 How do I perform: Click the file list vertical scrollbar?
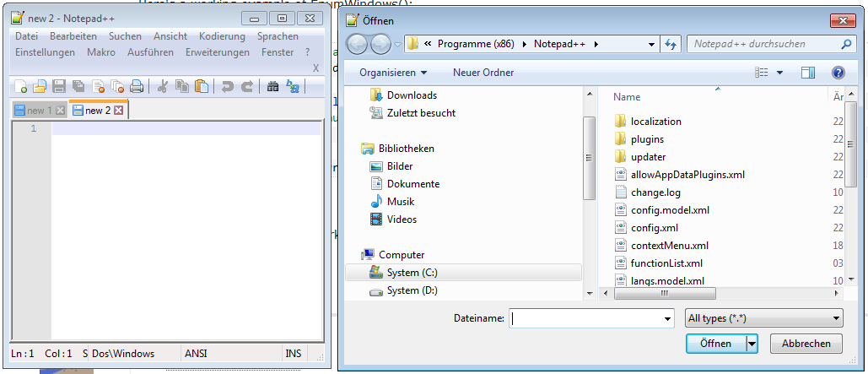pos(851,143)
